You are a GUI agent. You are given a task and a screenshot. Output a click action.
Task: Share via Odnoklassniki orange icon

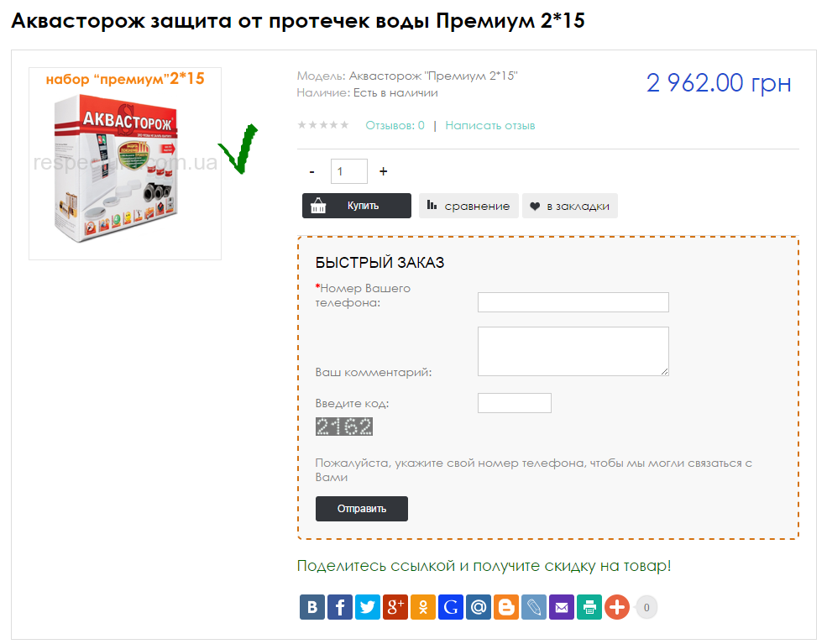[x=423, y=607]
